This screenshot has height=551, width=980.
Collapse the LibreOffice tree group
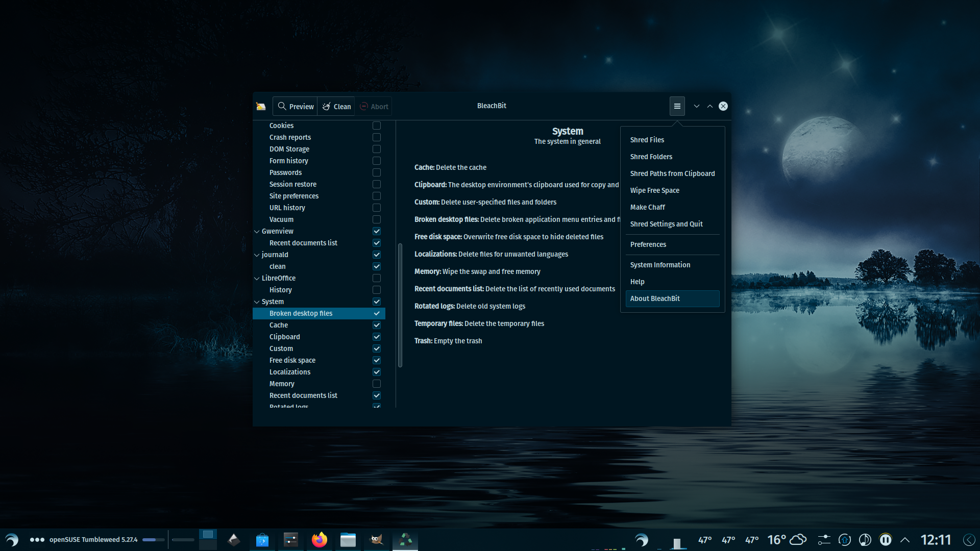pyautogui.click(x=257, y=278)
